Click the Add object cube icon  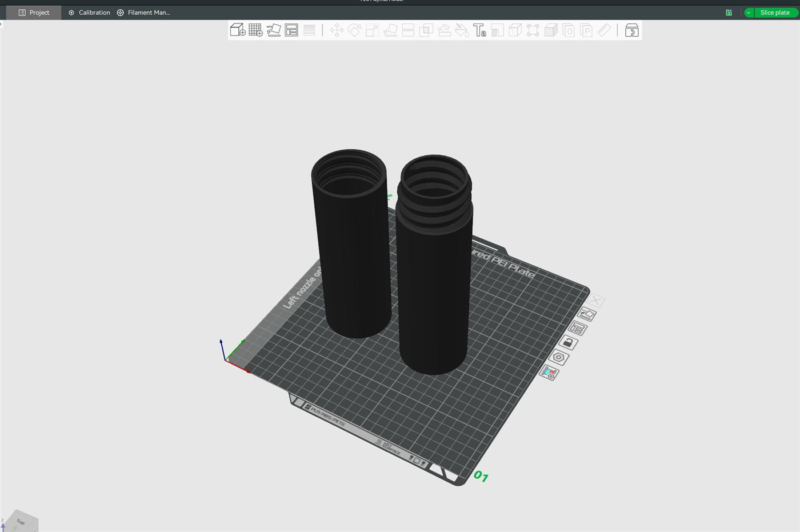(x=238, y=30)
